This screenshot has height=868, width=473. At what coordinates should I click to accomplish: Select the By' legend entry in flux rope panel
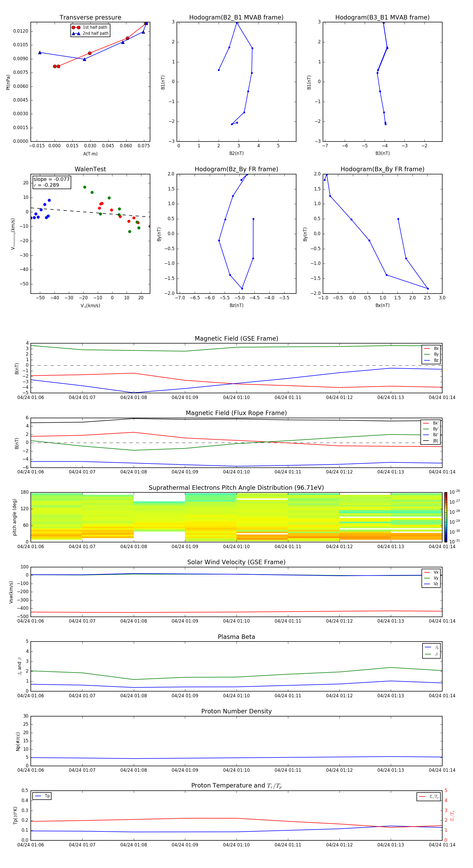[x=431, y=429]
